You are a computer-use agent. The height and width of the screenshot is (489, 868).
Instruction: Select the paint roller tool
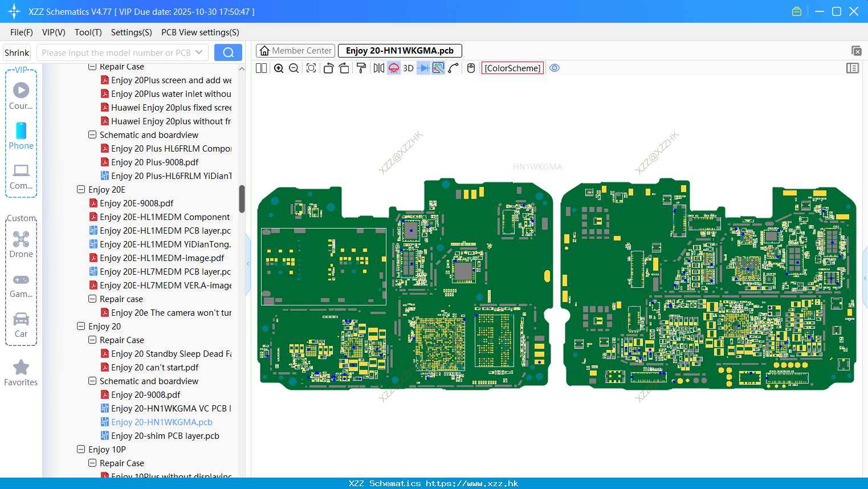361,68
